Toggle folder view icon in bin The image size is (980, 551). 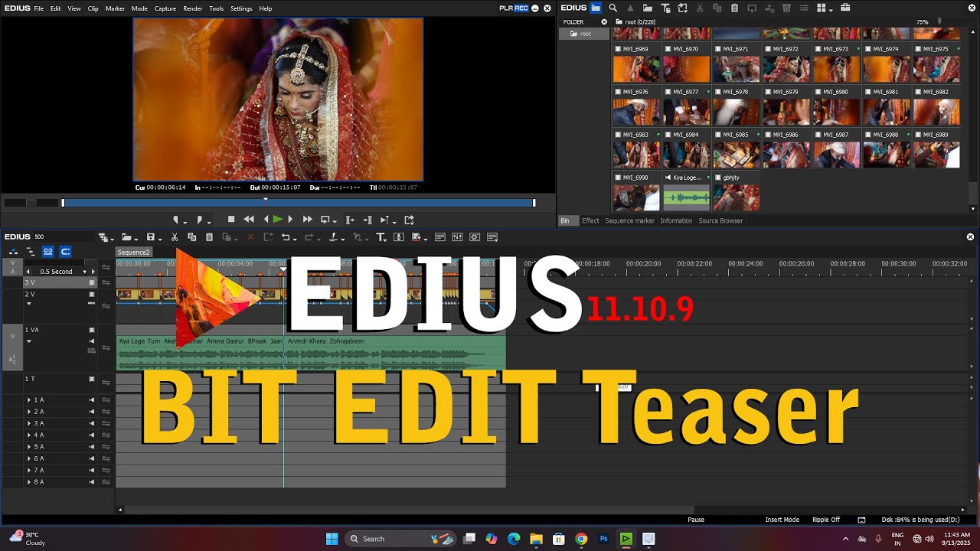tap(596, 8)
